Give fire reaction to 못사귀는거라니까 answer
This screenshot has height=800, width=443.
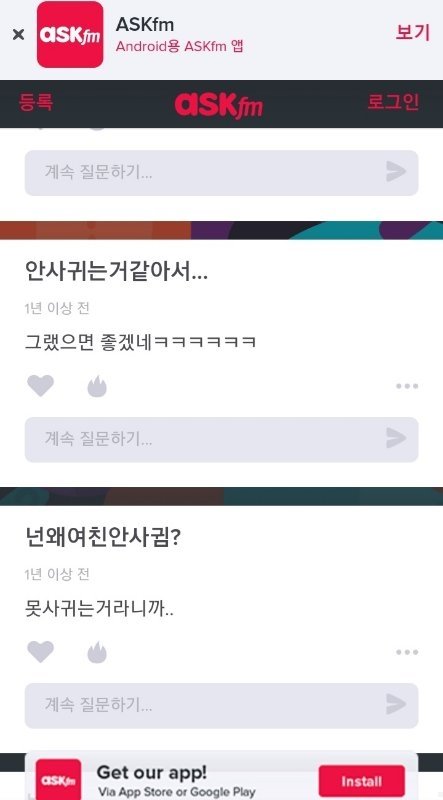click(x=97, y=652)
